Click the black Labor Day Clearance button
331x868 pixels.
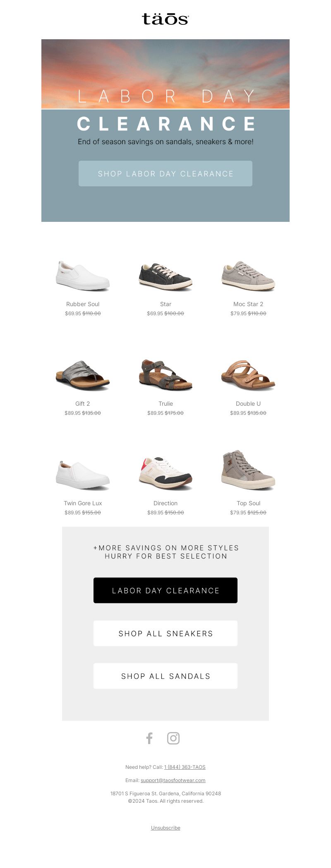(x=165, y=590)
